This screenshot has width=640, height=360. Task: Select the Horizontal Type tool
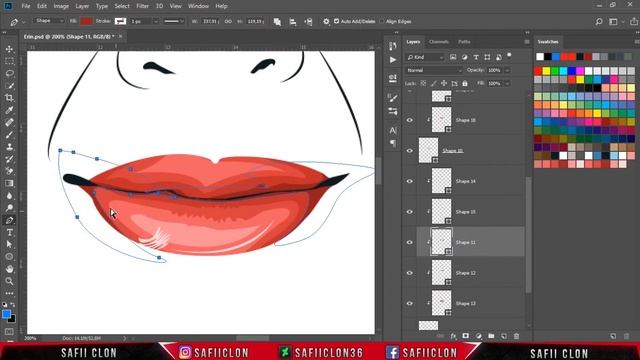click(x=9, y=233)
